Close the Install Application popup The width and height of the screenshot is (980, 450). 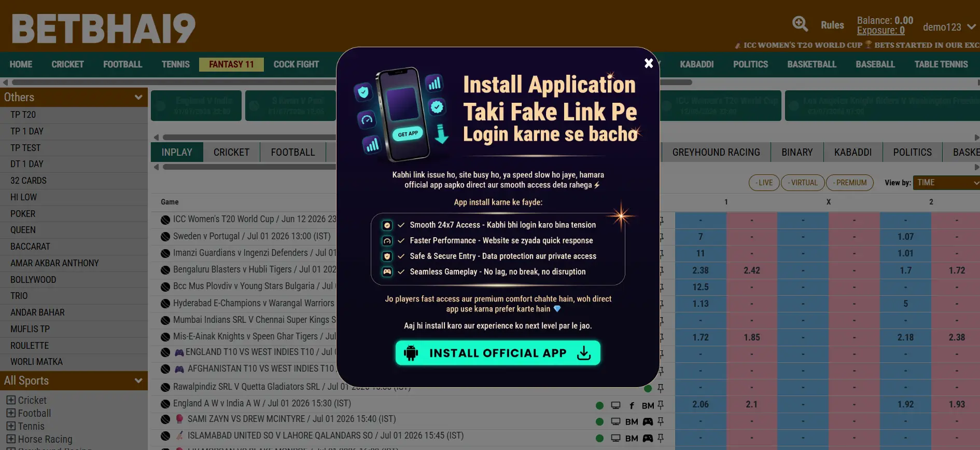(648, 63)
